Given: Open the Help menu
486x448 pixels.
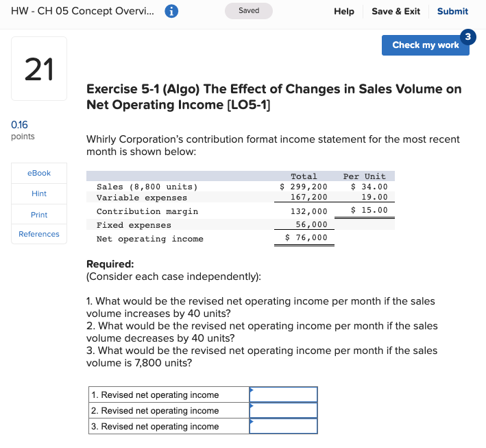Looking at the screenshot, I should (343, 12).
